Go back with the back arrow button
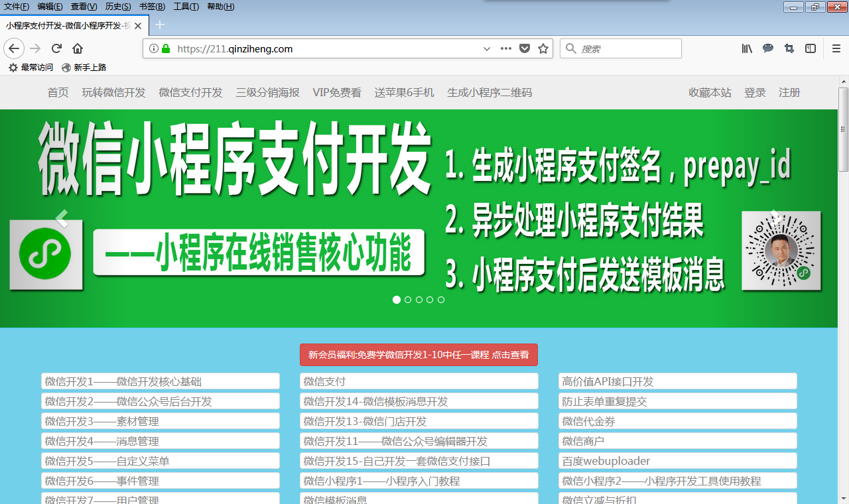Image resolution: width=849 pixels, height=504 pixels. coord(14,48)
